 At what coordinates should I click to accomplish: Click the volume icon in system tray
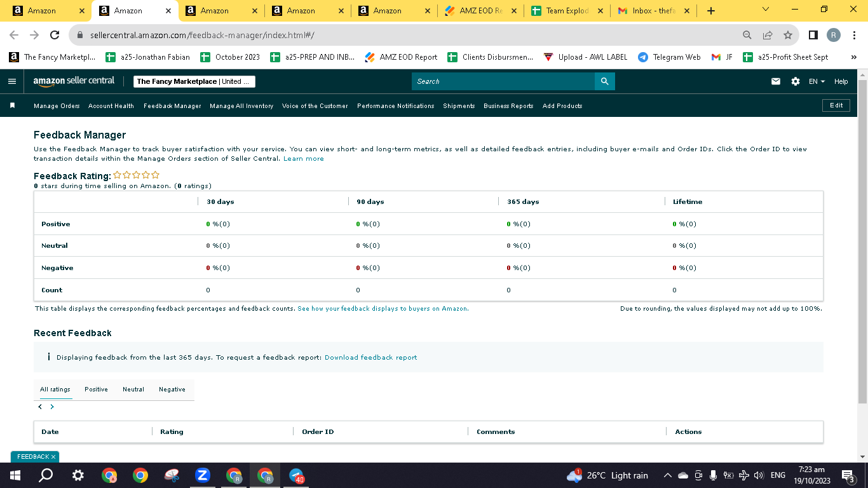click(x=758, y=475)
